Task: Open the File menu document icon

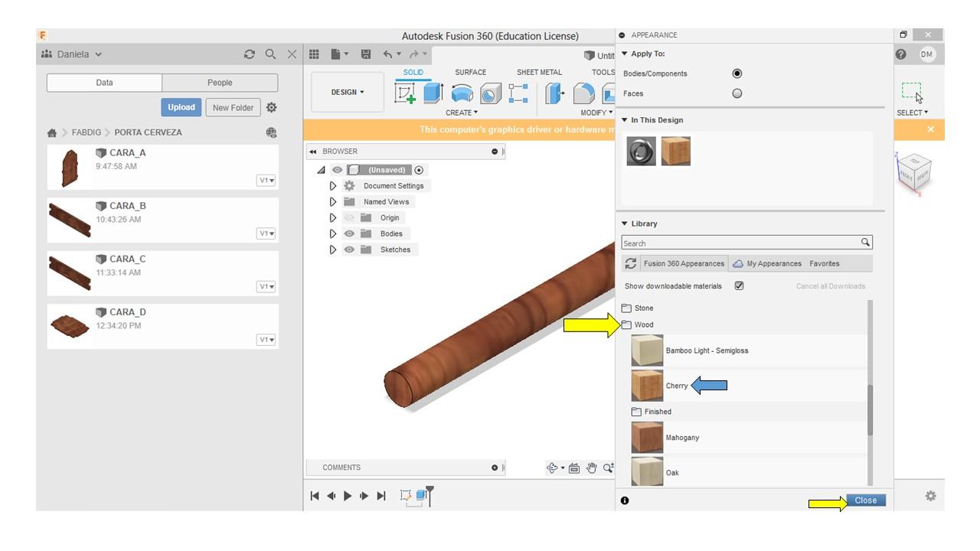Action: tap(338, 54)
